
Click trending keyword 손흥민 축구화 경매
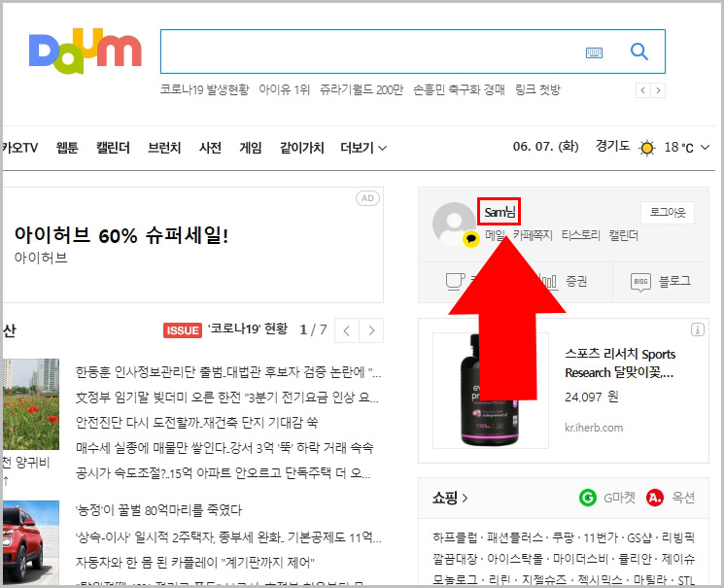[x=459, y=89]
